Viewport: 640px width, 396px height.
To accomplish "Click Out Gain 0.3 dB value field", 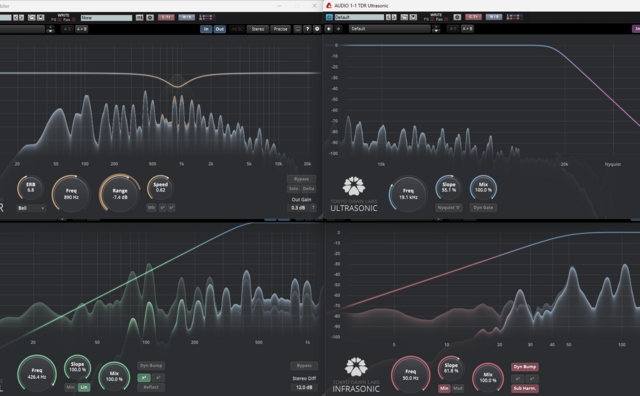I will click(x=298, y=208).
